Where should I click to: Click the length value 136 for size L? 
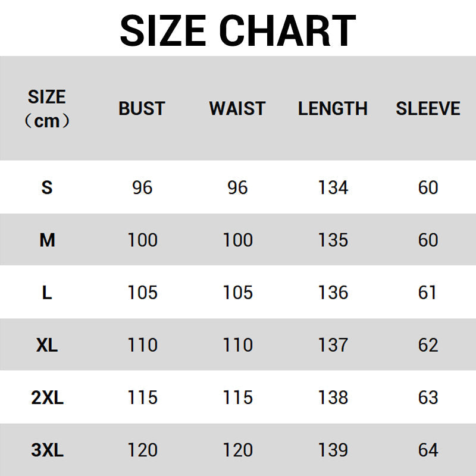333,292
